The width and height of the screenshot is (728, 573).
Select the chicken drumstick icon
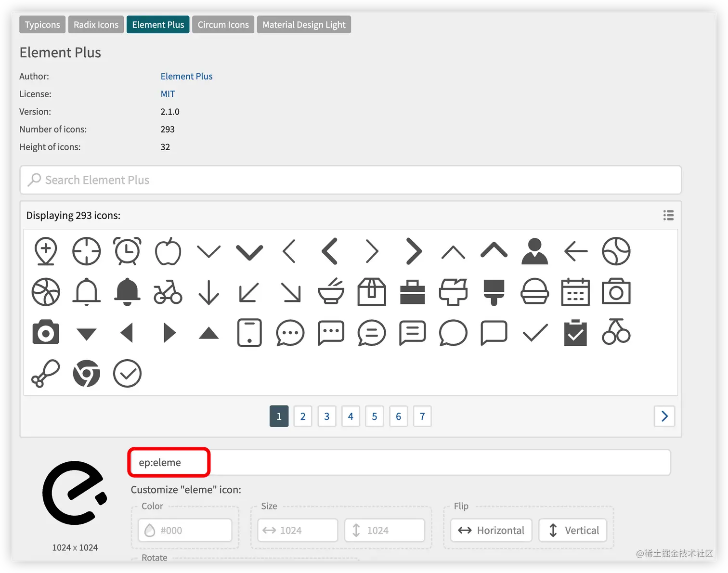(46, 374)
